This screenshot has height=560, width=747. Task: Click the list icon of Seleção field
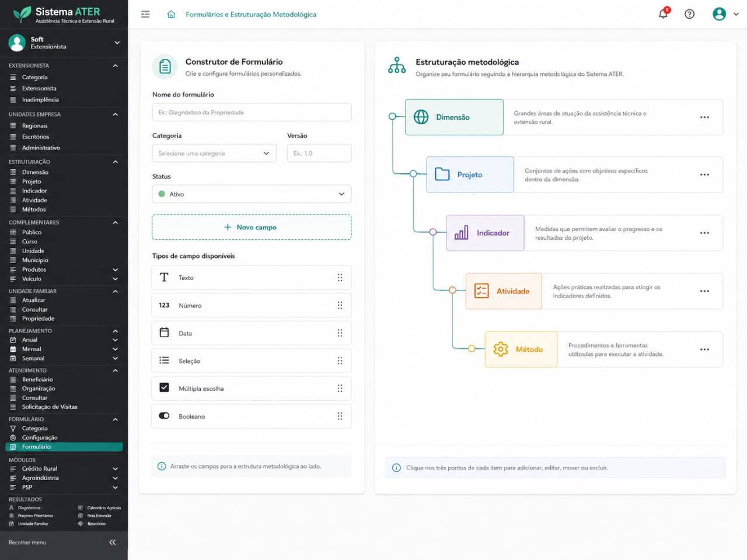click(164, 360)
